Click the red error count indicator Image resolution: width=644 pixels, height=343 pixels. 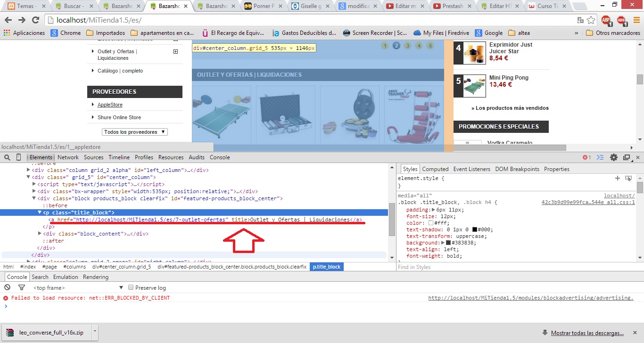pos(586,157)
